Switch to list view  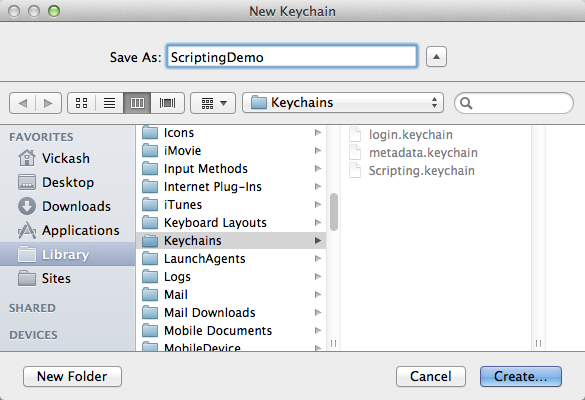click(x=109, y=103)
